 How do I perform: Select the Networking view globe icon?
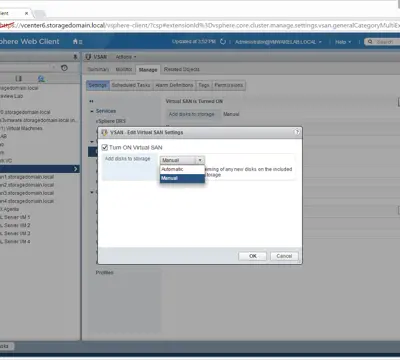[41, 79]
